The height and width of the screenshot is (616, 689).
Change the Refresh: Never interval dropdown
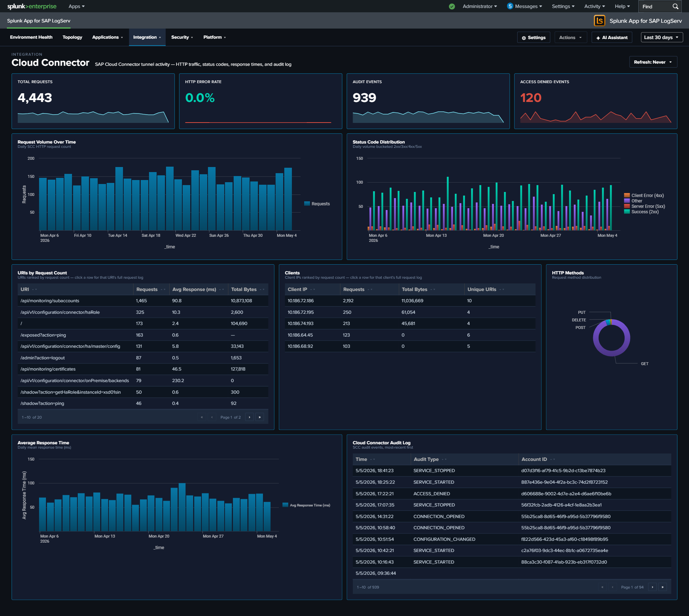point(653,62)
